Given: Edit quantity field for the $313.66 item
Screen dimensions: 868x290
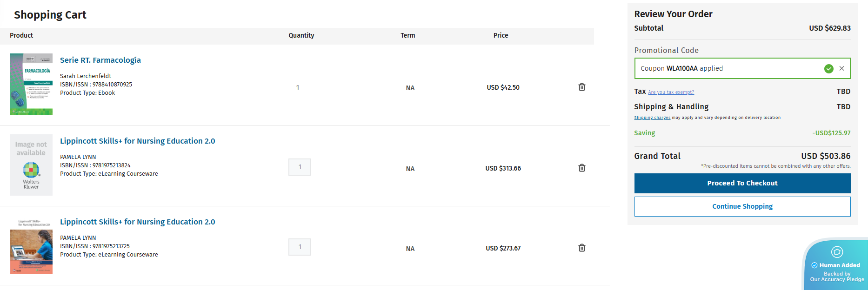Looking at the screenshot, I should pyautogui.click(x=300, y=167).
